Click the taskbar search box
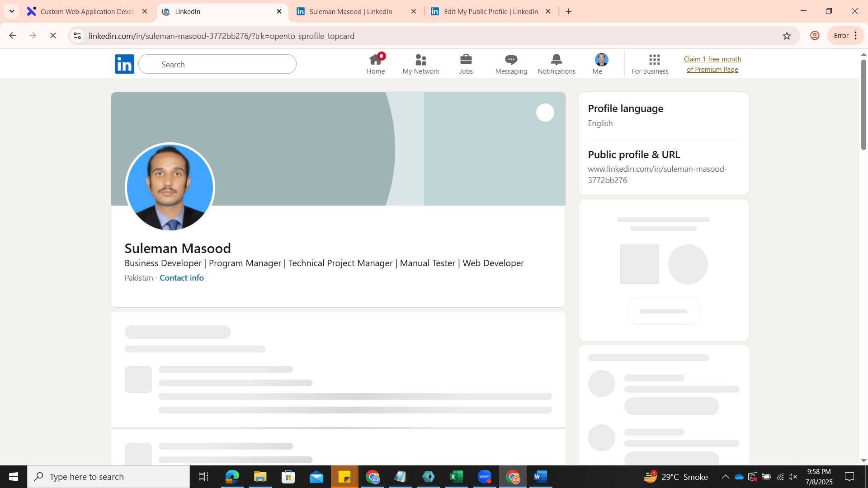868x488 pixels. (108, 477)
